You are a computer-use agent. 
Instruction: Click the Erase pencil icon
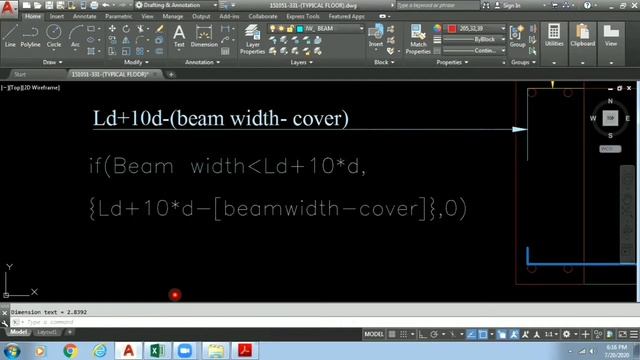pyautogui.click(x=160, y=29)
